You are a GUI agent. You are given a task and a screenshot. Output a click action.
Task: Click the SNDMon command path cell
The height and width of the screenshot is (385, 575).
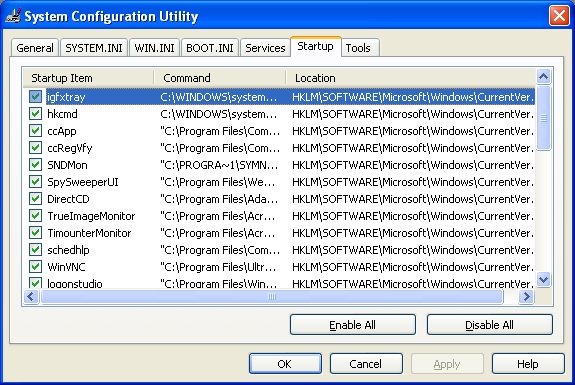tap(219, 165)
